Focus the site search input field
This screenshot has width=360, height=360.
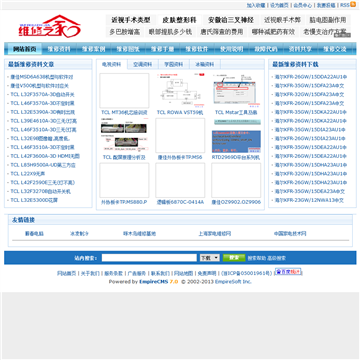149,258
